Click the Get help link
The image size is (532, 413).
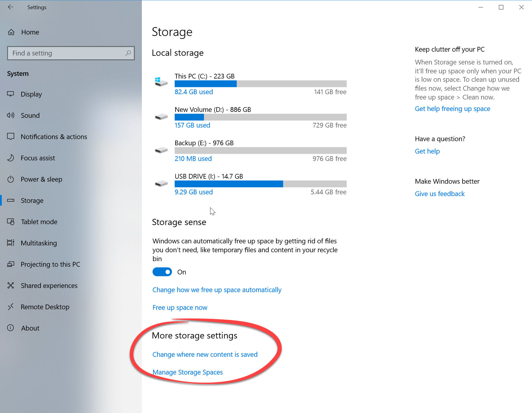[427, 151]
